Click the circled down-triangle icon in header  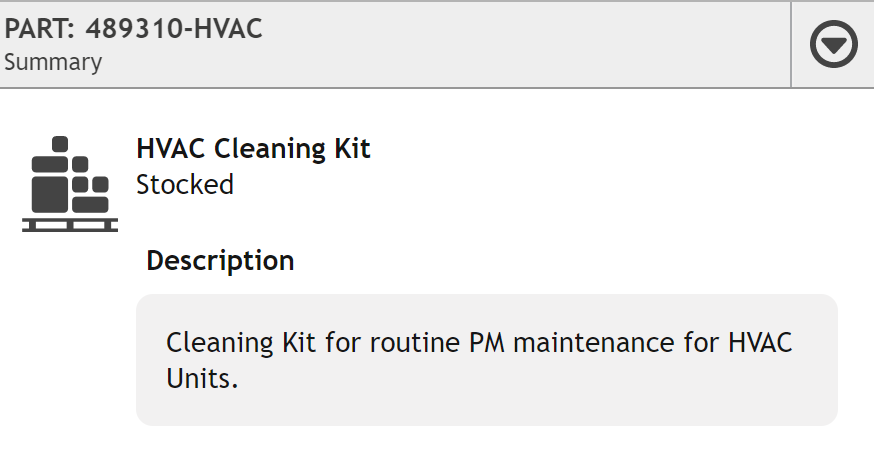point(833,44)
